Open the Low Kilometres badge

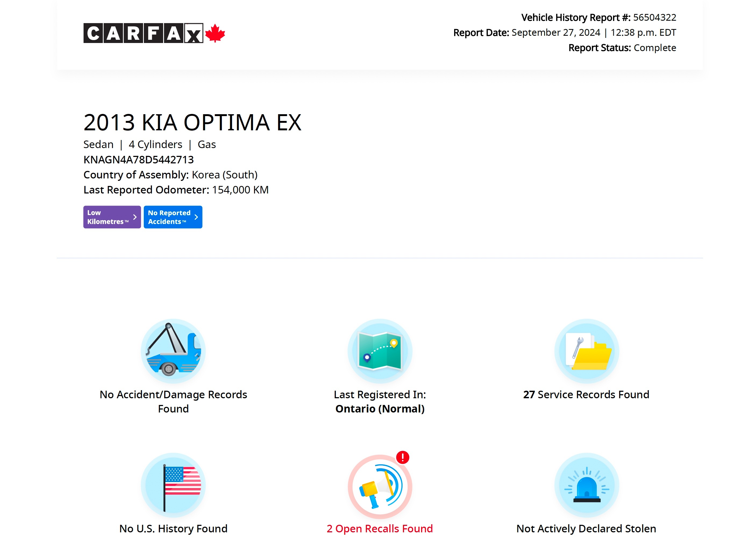pyautogui.click(x=112, y=217)
